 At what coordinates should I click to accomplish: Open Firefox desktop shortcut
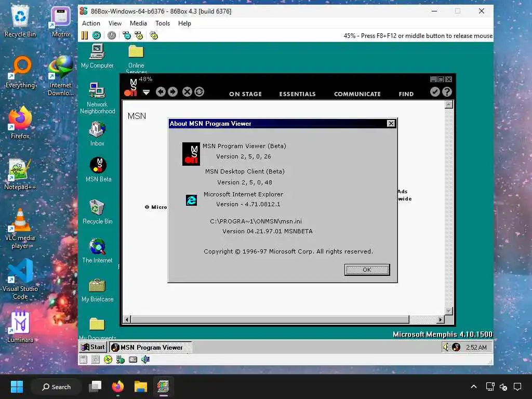click(x=20, y=123)
